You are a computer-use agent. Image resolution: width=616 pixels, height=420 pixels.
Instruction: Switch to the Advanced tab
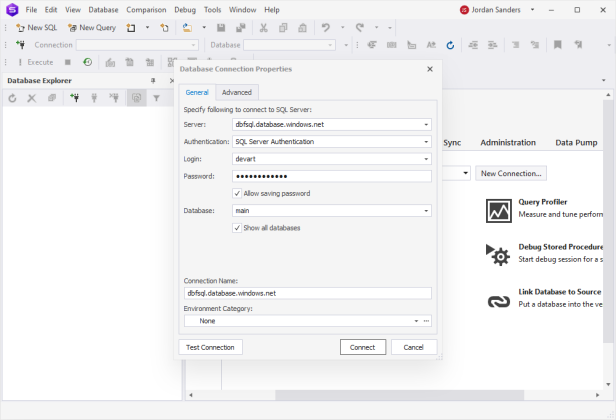pyautogui.click(x=237, y=92)
